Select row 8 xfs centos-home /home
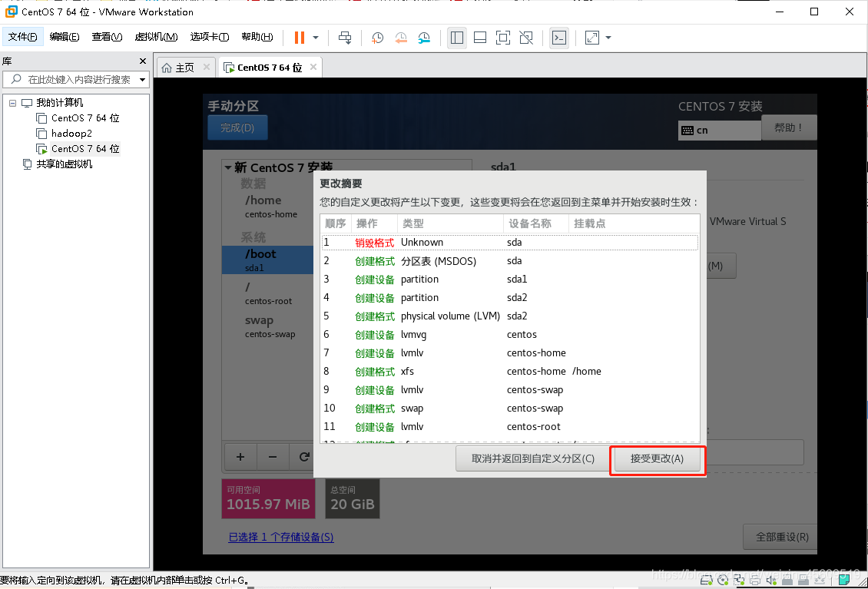 pos(509,372)
